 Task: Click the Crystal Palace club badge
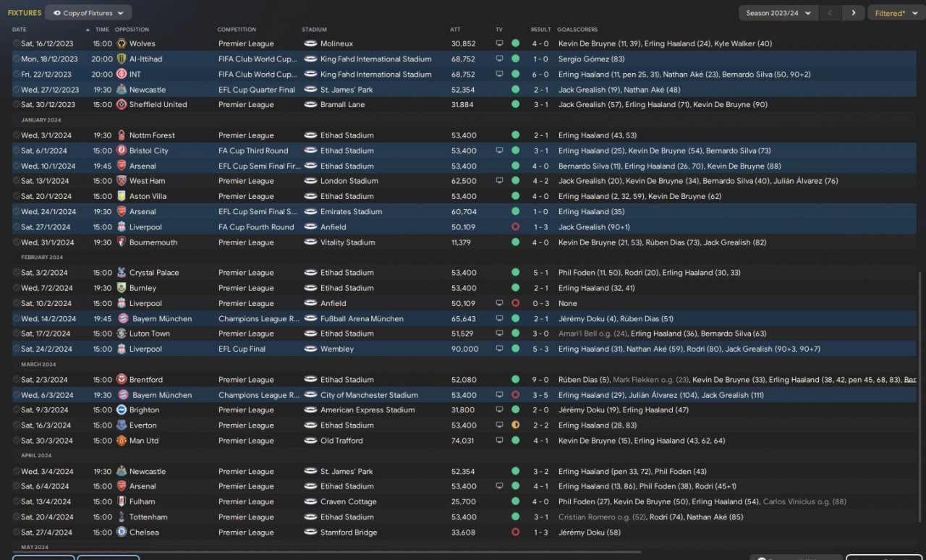click(122, 273)
